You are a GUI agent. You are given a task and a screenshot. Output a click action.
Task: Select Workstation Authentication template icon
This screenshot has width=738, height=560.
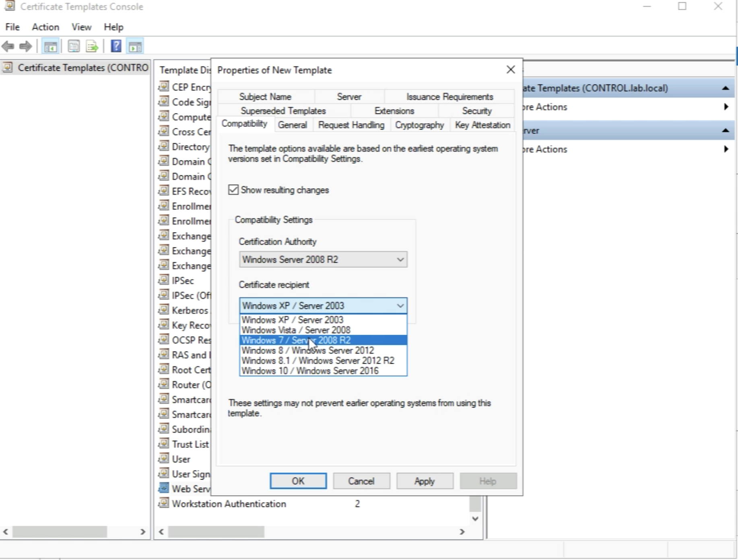point(163,503)
